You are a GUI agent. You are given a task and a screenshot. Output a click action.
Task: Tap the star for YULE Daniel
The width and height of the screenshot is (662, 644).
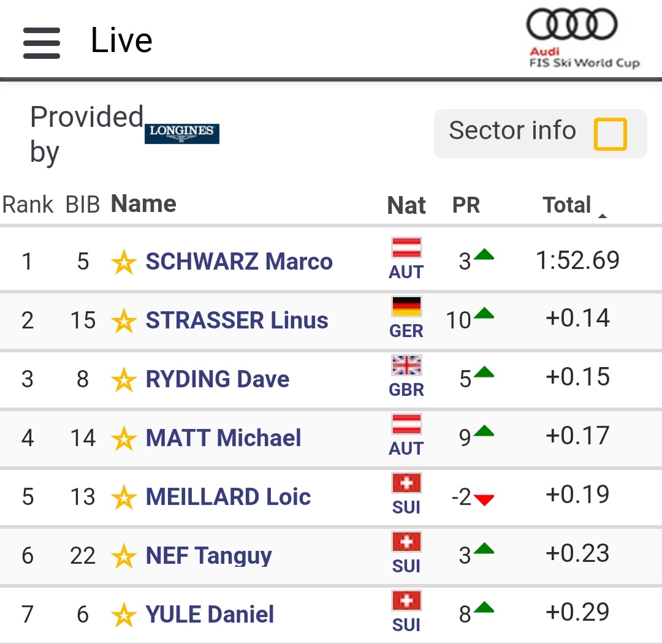(x=123, y=615)
